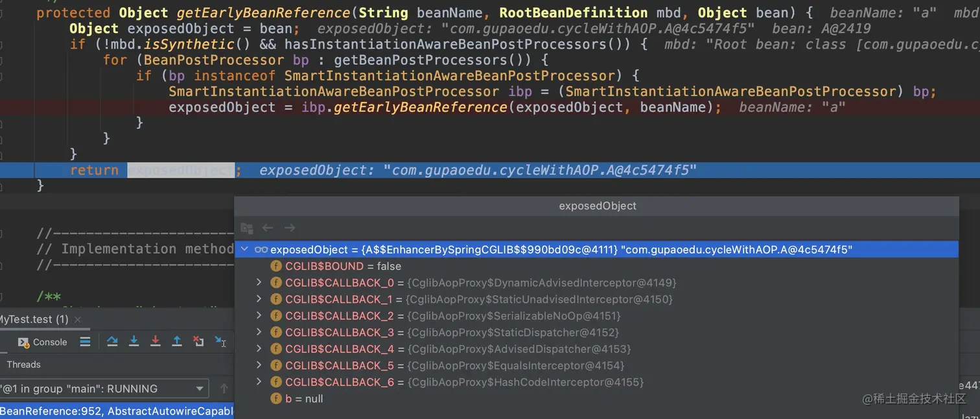Click the inline hint beanName: "a" on breakpoint line
Image resolution: width=980 pixels, height=419 pixels.
(x=792, y=108)
